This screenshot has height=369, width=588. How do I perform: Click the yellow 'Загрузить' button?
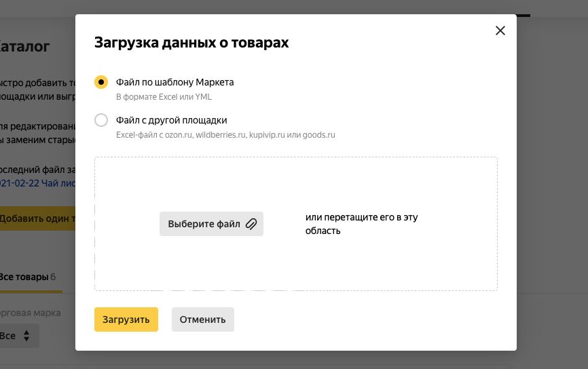click(x=126, y=319)
